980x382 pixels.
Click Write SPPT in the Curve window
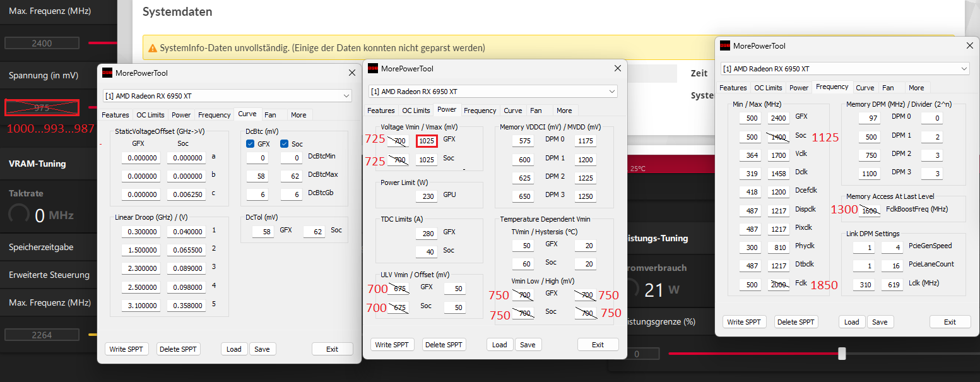127,349
